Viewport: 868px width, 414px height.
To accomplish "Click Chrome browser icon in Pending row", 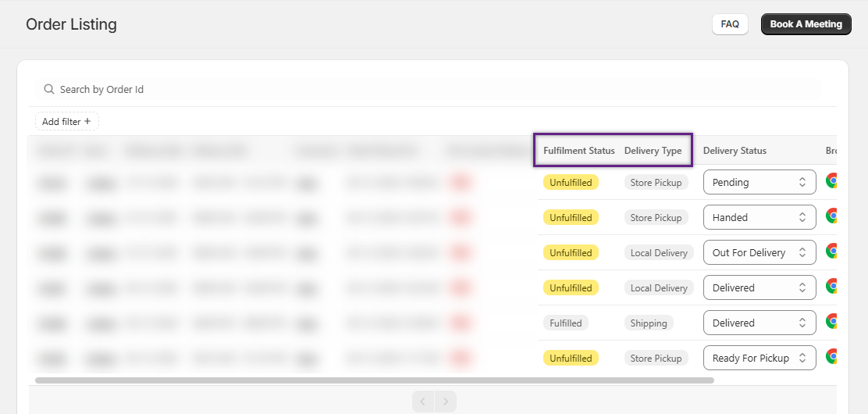I will [x=832, y=182].
